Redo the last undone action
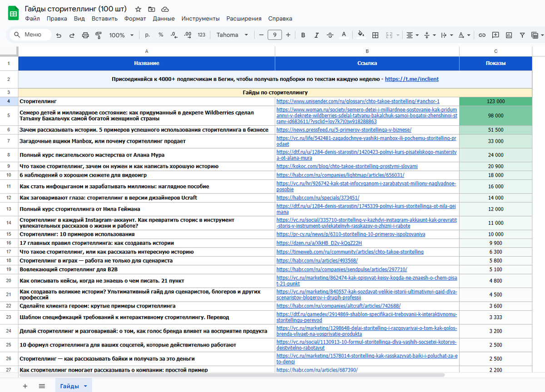Viewport: 545px width, 392px height. (72, 35)
